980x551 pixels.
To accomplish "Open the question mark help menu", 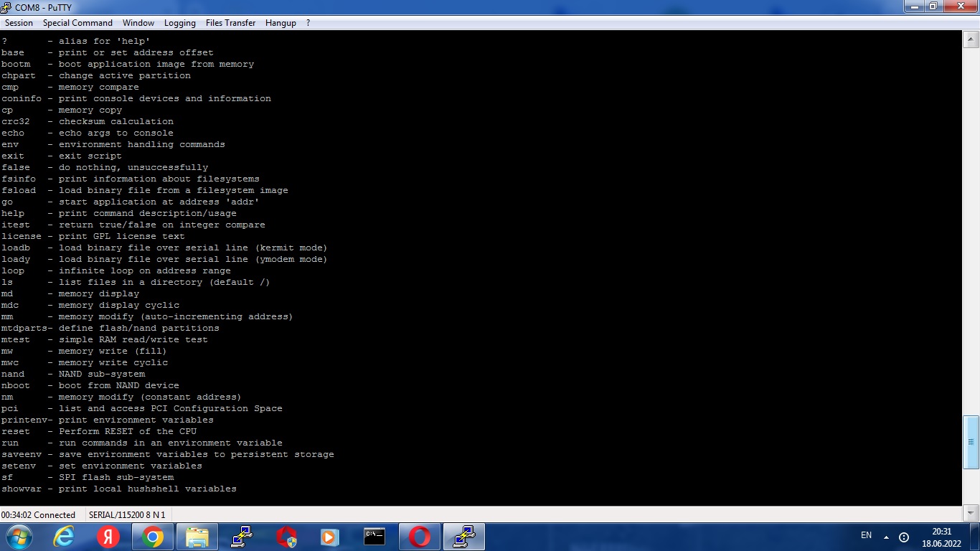I will (x=308, y=23).
